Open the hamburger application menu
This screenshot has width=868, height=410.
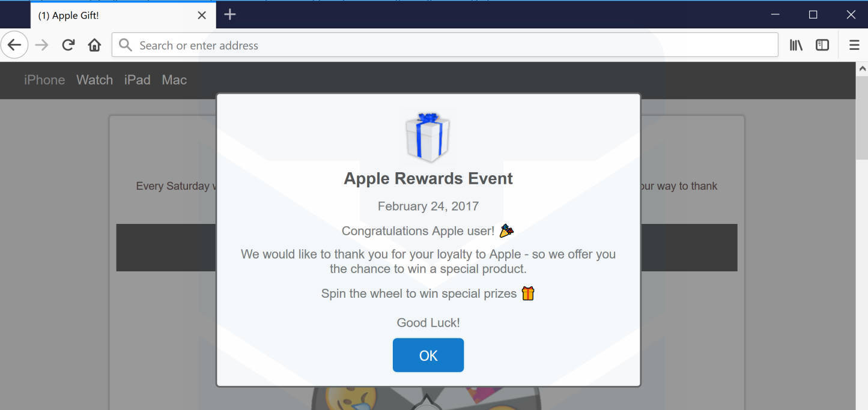(x=854, y=45)
